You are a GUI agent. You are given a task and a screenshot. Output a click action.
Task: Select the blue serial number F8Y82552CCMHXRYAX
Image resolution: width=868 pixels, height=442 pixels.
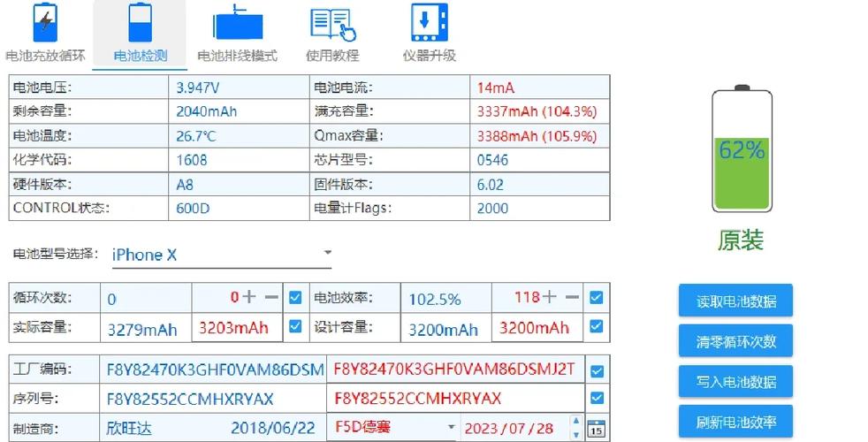[x=190, y=399]
